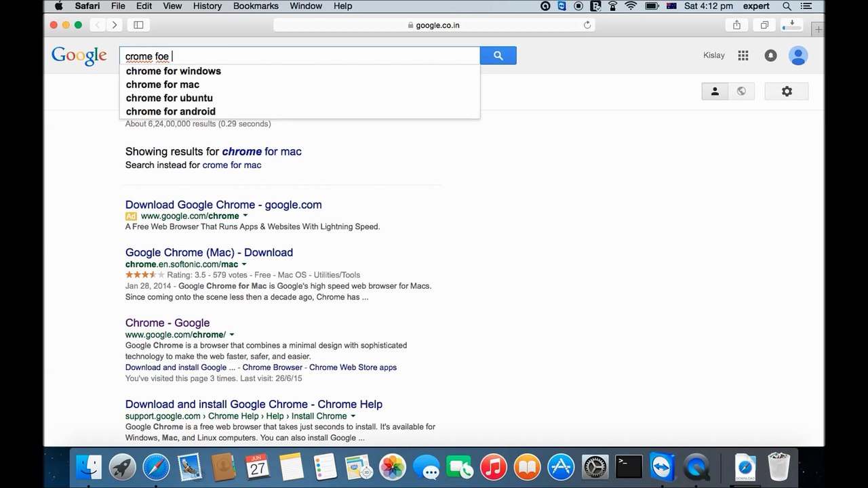Image resolution: width=868 pixels, height=488 pixels.
Task: Open Spotlight search in the menu bar
Action: (x=787, y=6)
